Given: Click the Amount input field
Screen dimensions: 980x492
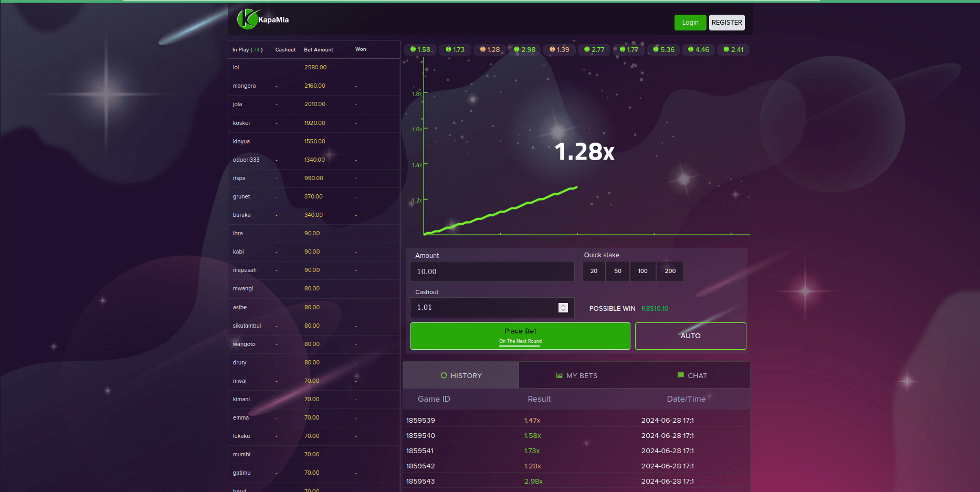Looking at the screenshot, I should point(492,271).
